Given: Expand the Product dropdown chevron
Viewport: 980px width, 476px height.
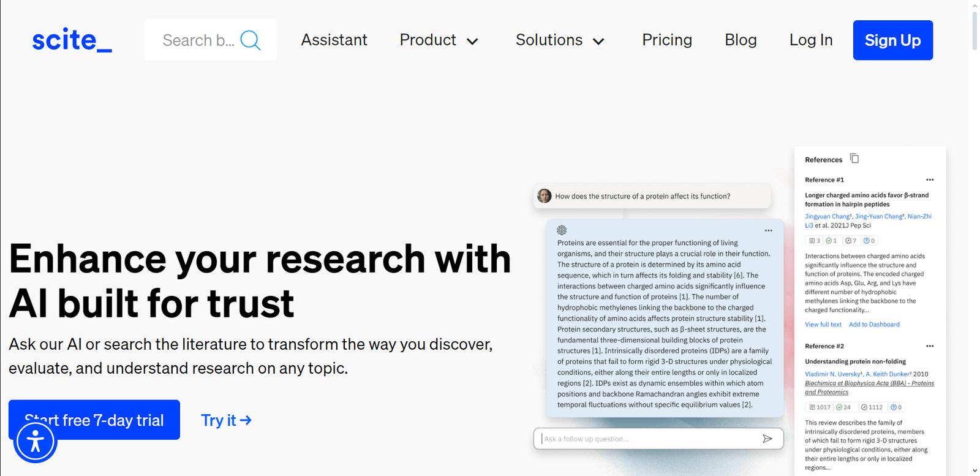Looking at the screenshot, I should tap(472, 42).
